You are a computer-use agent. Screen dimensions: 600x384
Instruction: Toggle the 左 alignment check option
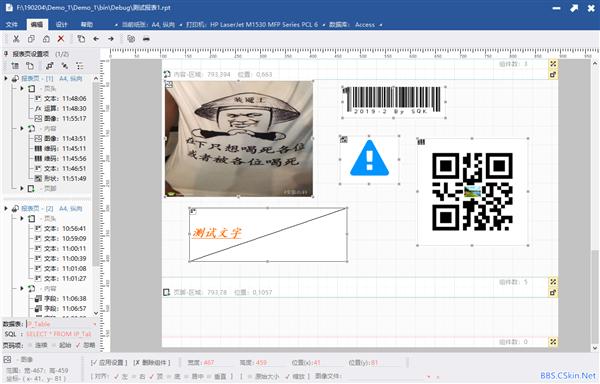[x=122, y=376]
